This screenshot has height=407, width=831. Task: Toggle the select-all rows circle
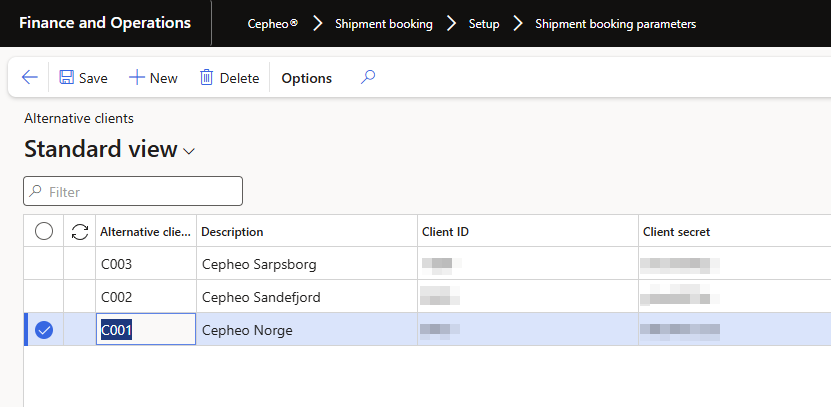44,232
